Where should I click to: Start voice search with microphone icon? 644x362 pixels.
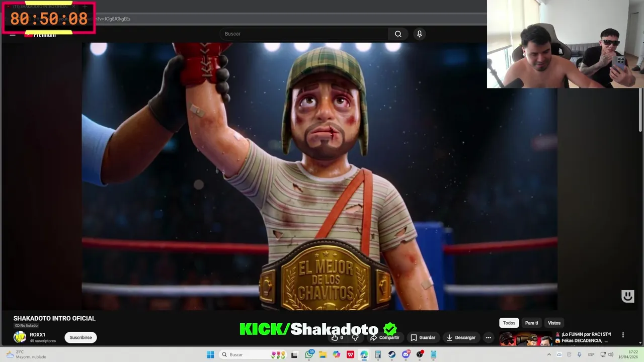(x=420, y=34)
